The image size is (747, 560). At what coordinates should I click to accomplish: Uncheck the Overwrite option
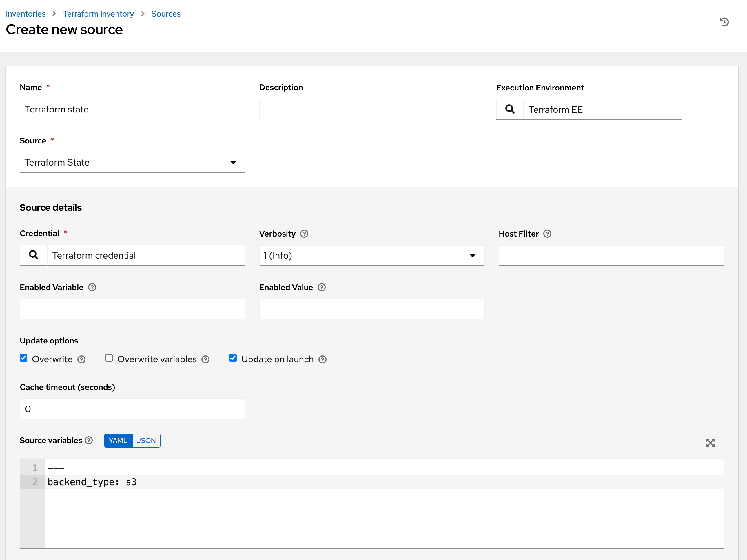[23, 358]
